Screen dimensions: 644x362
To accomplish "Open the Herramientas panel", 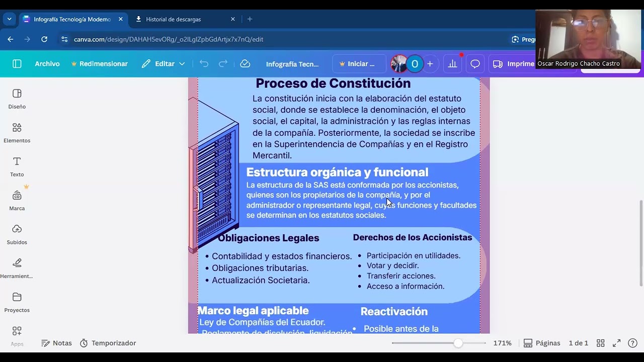I will (x=17, y=268).
